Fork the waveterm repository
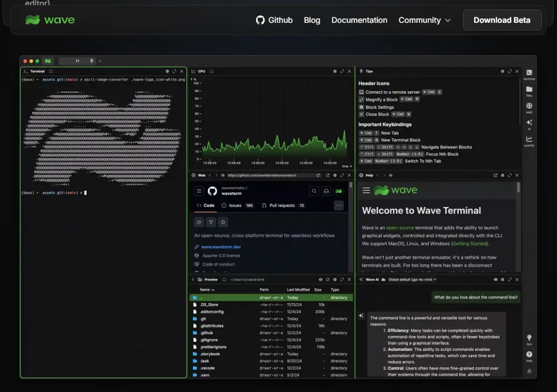The height and width of the screenshot is (392, 557). [x=211, y=222]
